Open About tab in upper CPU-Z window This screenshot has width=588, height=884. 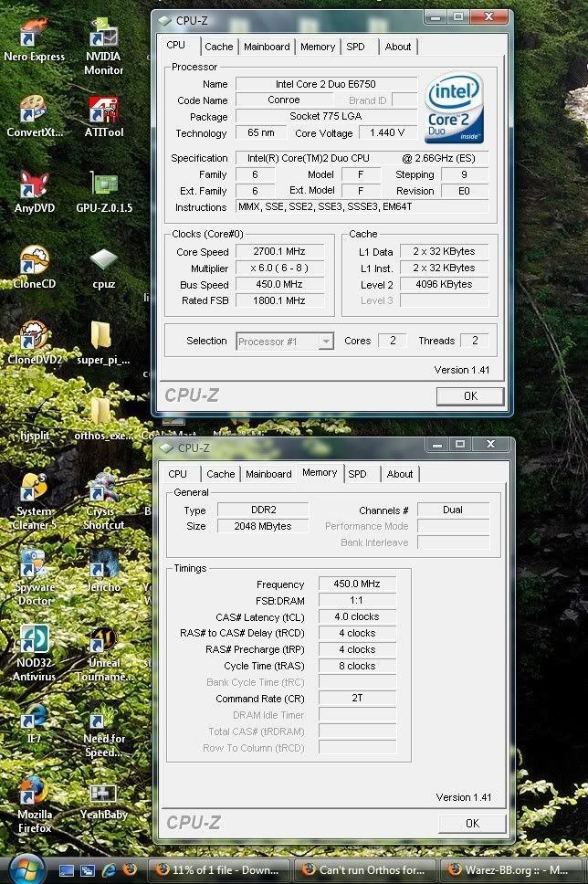click(x=398, y=47)
